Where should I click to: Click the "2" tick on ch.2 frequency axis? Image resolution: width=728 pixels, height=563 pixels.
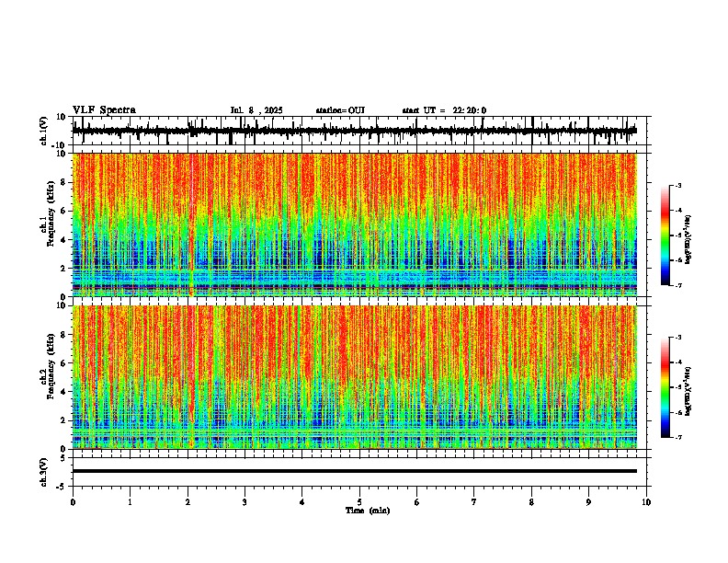pyautogui.click(x=63, y=420)
